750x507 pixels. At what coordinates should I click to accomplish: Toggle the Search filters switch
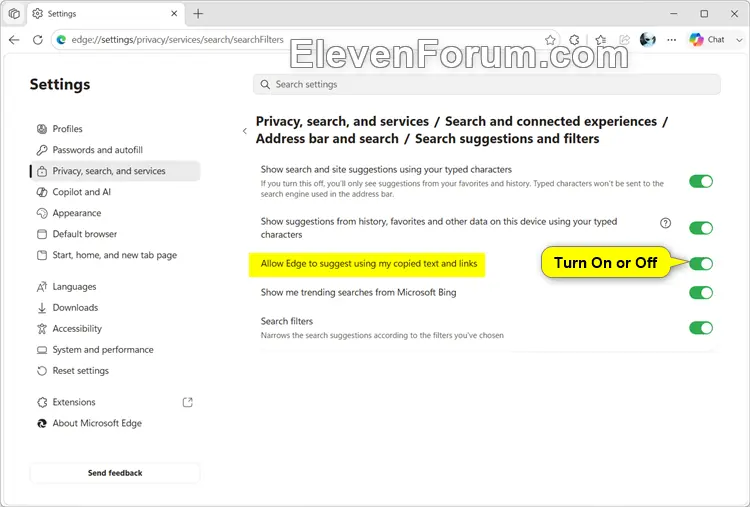701,328
